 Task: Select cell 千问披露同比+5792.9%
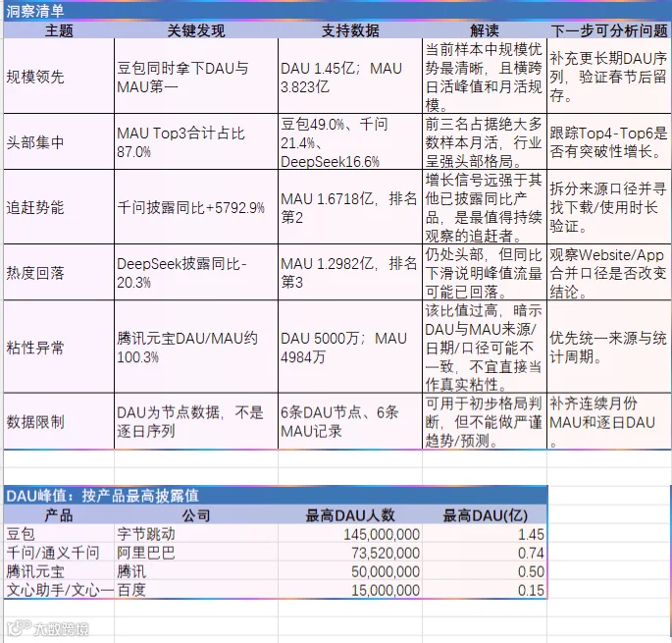coord(196,207)
